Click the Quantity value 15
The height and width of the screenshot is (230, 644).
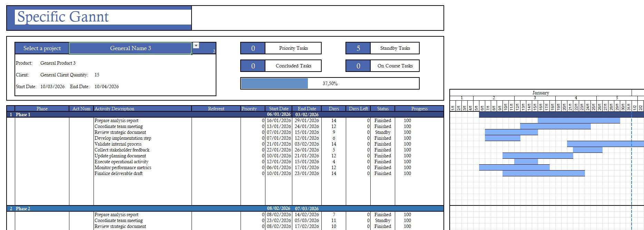click(97, 75)
